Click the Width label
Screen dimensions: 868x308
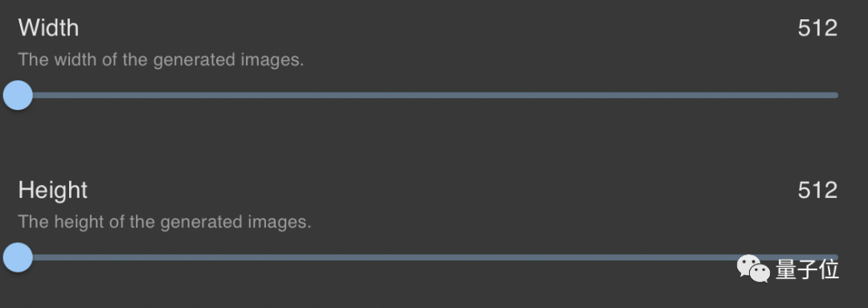(49, 27)
